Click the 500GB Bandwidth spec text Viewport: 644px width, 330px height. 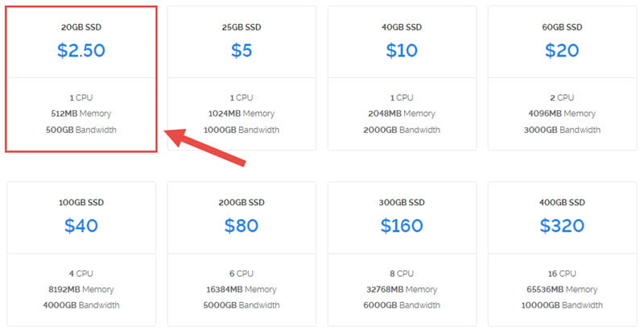81,130
